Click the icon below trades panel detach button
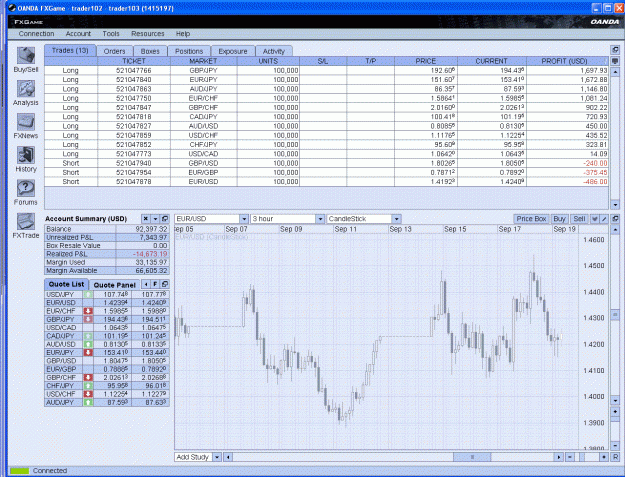Viewport: 625px width, 477px height. (615, 61)
